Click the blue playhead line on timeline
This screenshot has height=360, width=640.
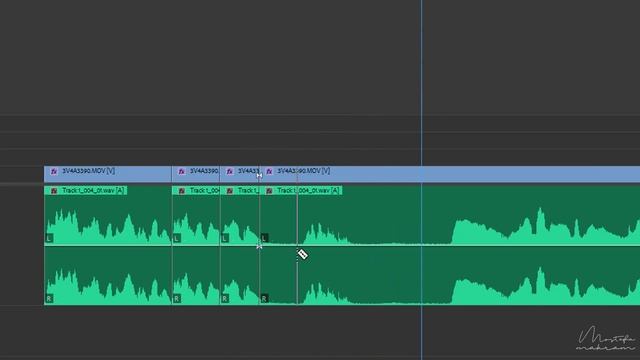(x=422, y=180)
